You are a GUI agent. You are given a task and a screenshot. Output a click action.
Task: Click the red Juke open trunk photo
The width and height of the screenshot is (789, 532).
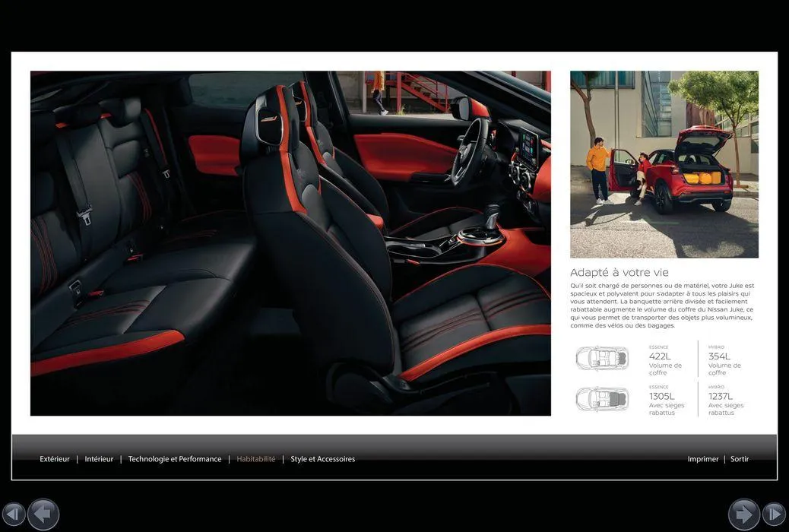[x=664, y=164]
